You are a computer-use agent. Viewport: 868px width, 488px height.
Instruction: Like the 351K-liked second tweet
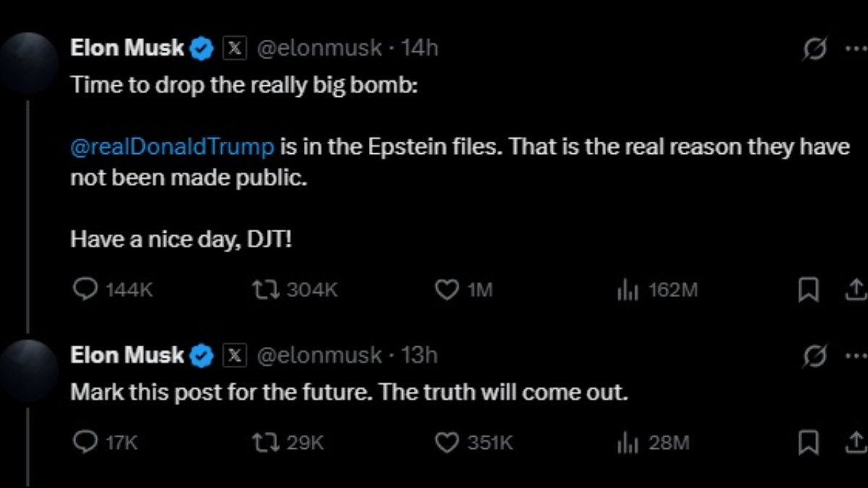(x=448, y=442)
